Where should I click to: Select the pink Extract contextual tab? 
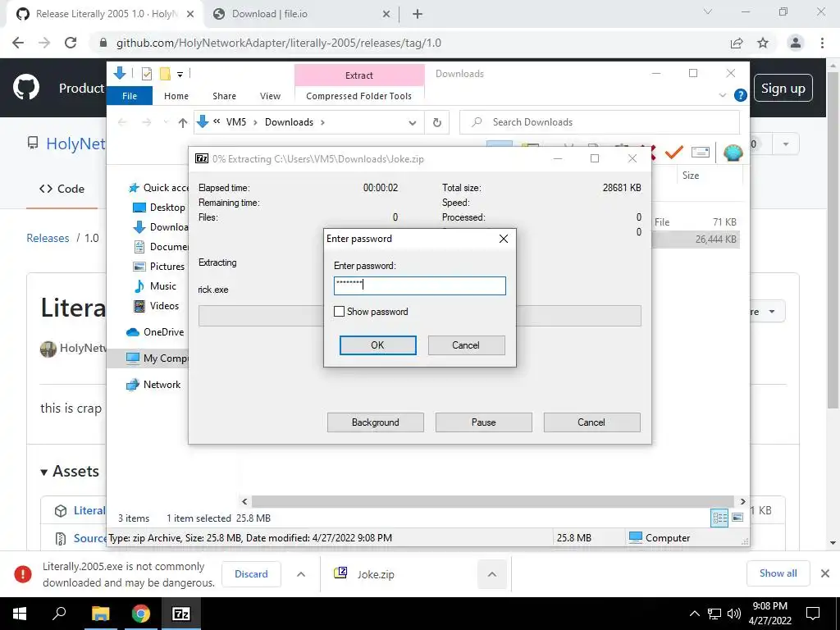point(359,75)
